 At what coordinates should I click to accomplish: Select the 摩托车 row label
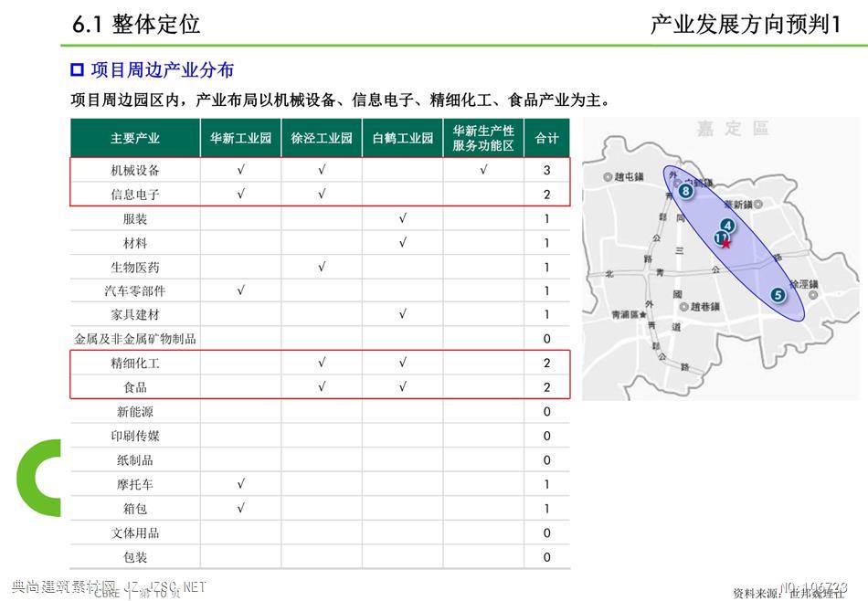135,484
